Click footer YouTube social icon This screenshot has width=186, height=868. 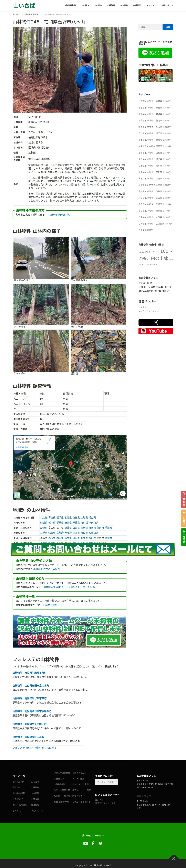[x=86, y=843]
